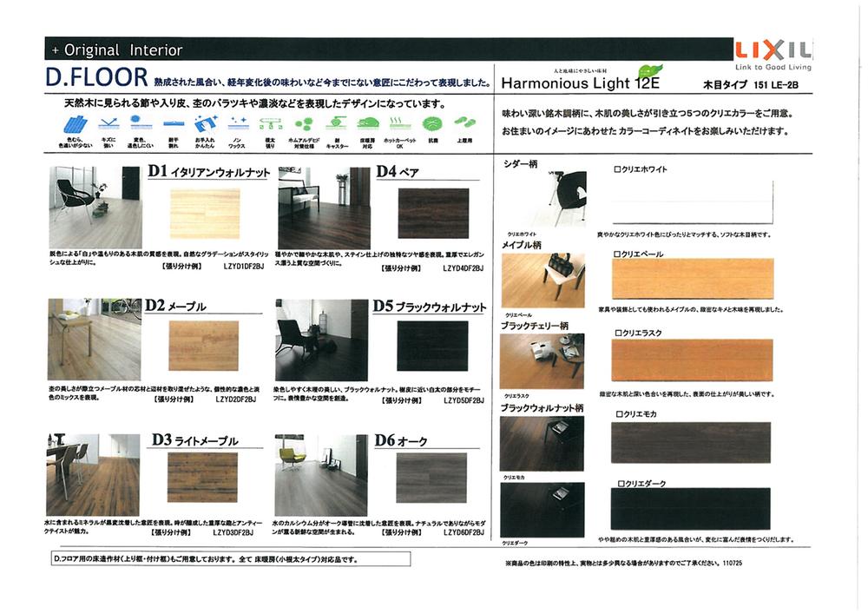This screenshot has width=868, height=614.
Task: Open the D2 メープル room photo
Action: (94, 340)
